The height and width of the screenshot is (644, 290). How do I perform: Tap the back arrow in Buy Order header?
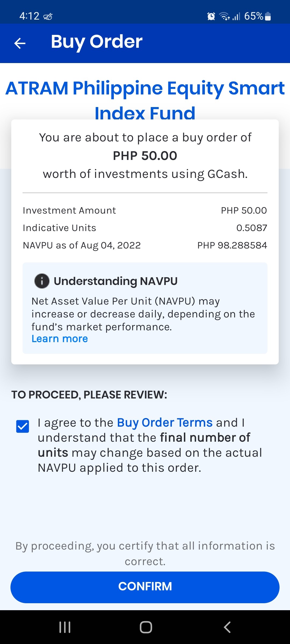20,43
